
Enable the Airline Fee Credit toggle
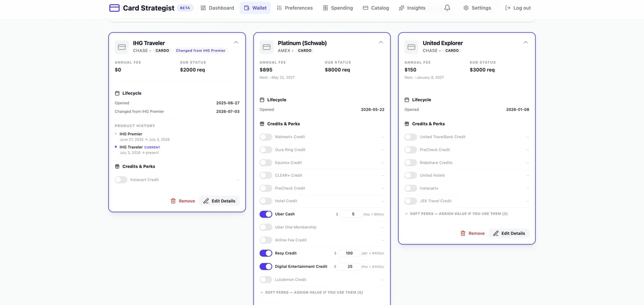tap(266, 240)
